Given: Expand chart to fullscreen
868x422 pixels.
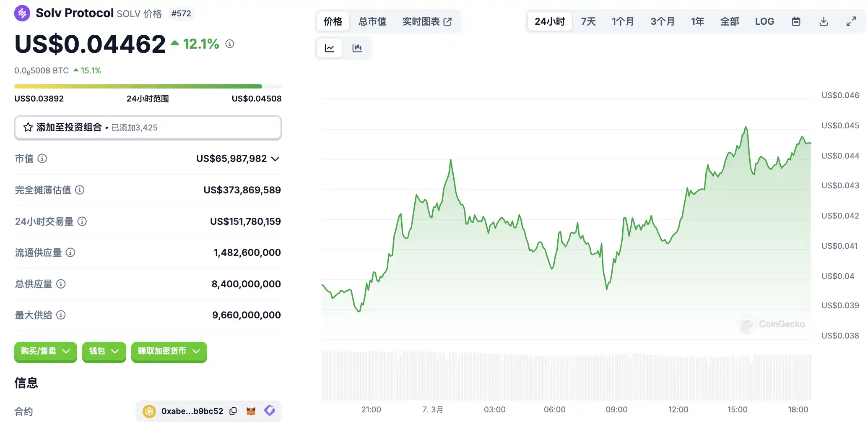Looking at the screenshot, I should tap(851, 21).
